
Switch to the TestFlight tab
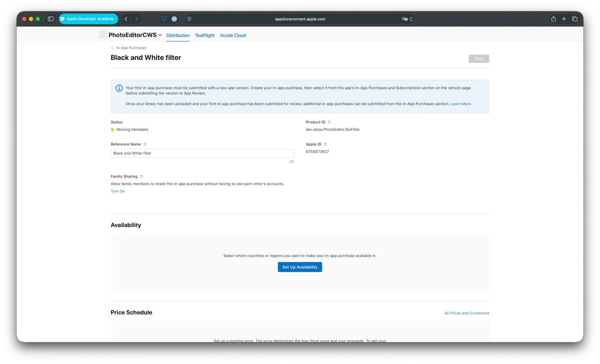[205, 35]
